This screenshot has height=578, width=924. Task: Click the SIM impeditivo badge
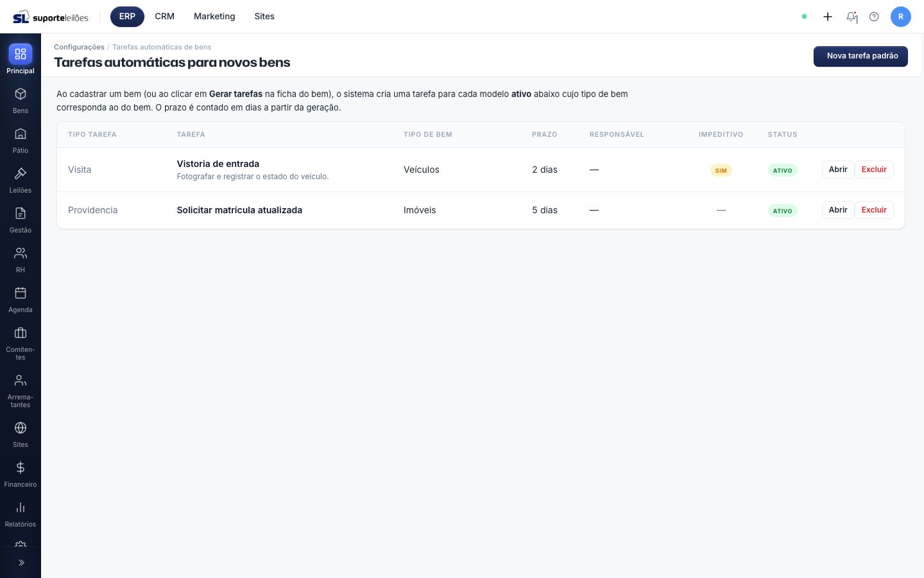click(721, 170)
